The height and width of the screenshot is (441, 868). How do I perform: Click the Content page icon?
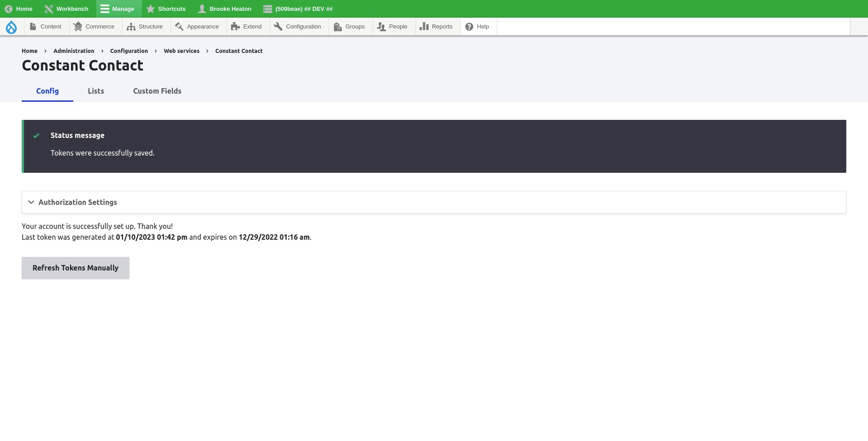33,27
